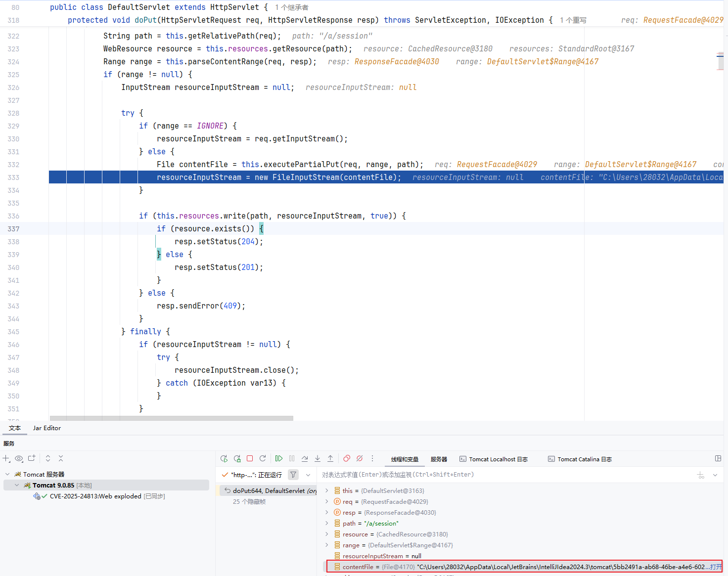Click the add service plus icon
This screenshot has width=728, height=576.
6,458
